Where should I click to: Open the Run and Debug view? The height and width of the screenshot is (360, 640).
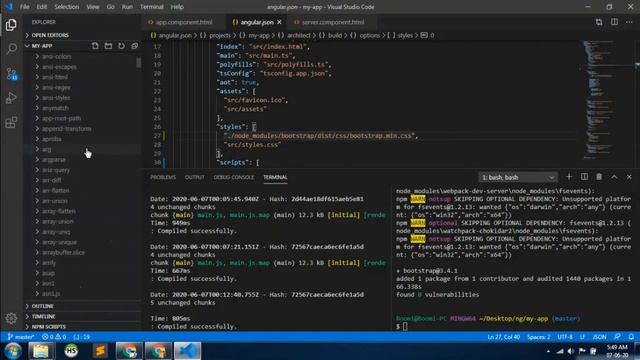click(x=11, y=98)
